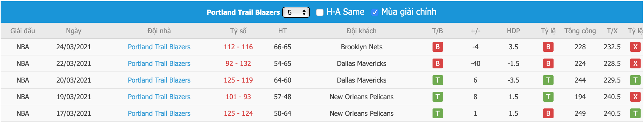Click New Orleans Pelicans on 19/03/2021 row

[362, 97]
